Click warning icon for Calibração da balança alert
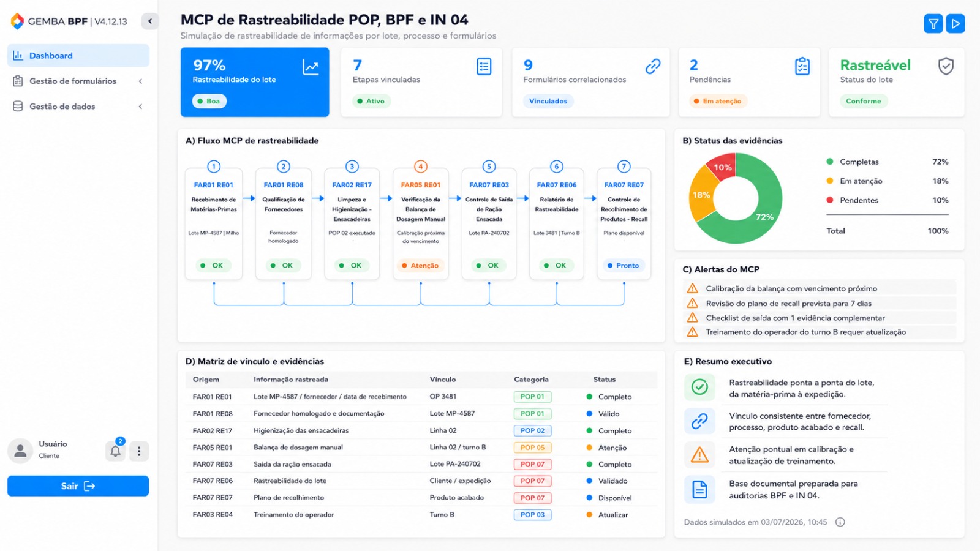Screen dimensions: 980x551 pos(693,288)
